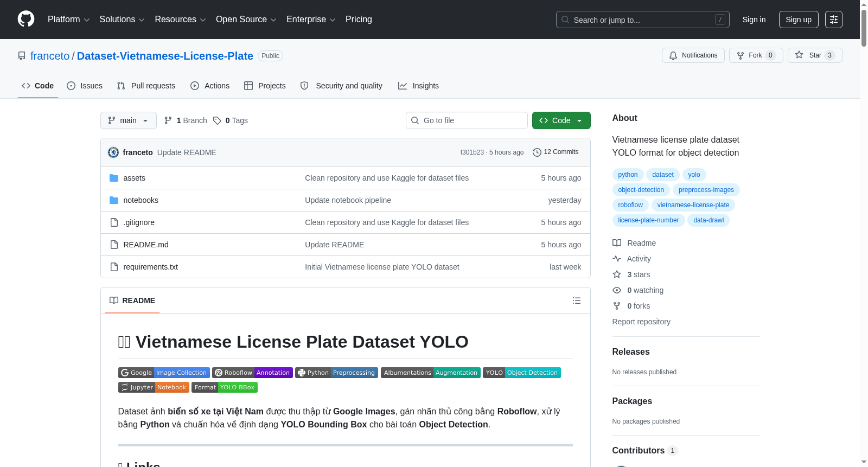The width and height of the screenshot is (868, 467).
Task: Click the Activity pulse icon
Action: (617, 259)
